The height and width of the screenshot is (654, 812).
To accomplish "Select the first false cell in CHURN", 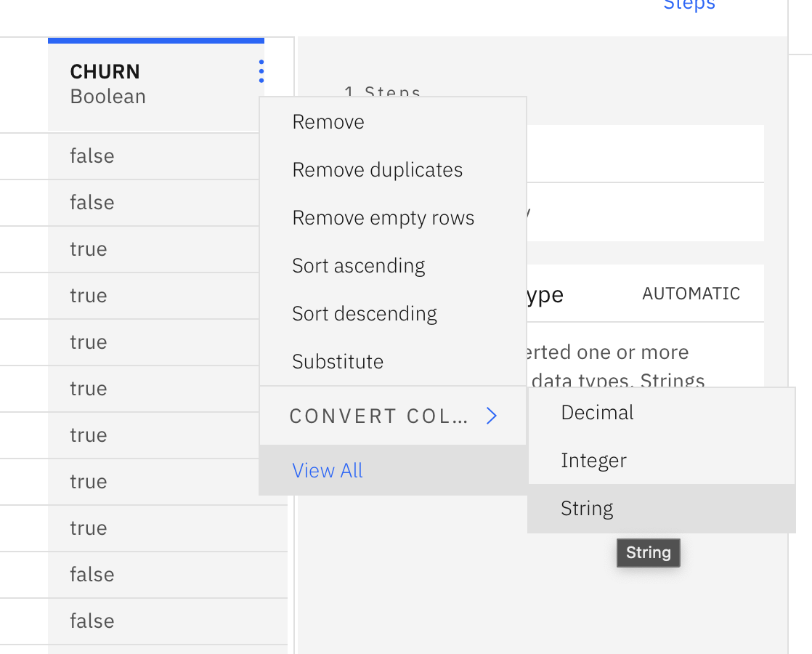I will (92, 156).
